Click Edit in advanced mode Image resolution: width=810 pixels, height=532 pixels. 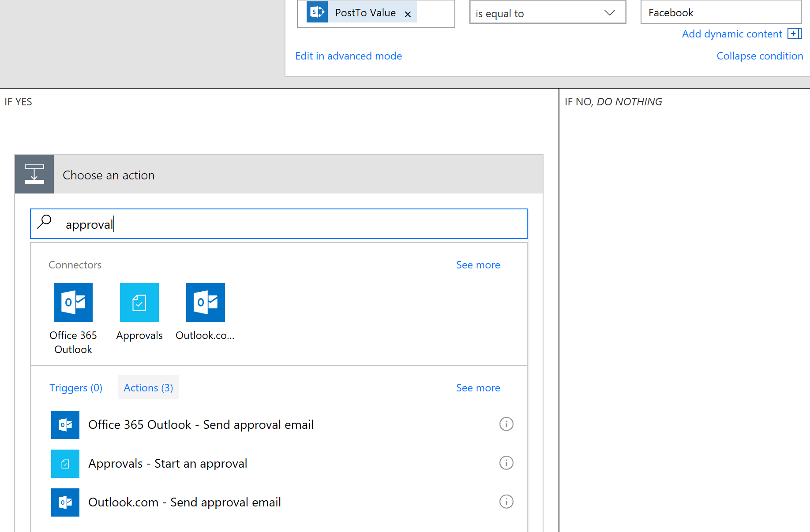coord(349,56)
